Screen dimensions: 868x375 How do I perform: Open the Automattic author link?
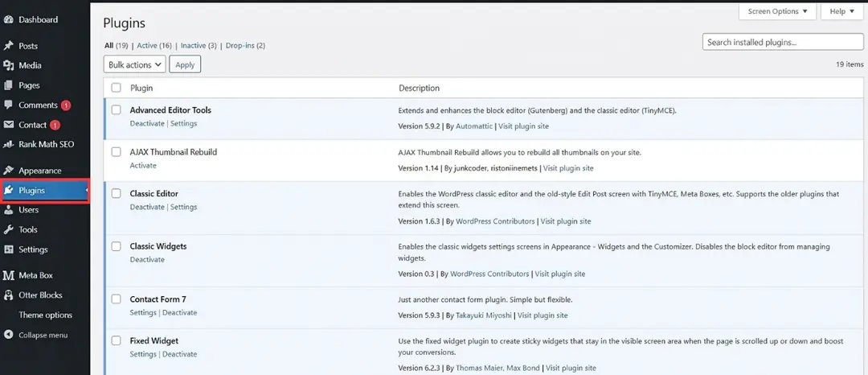[474, 126]
